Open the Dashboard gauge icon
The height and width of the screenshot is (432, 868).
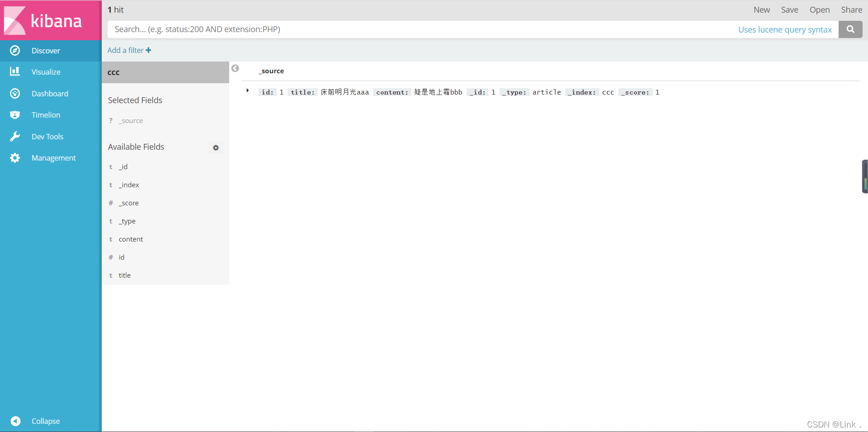click(x=15, y=94)
